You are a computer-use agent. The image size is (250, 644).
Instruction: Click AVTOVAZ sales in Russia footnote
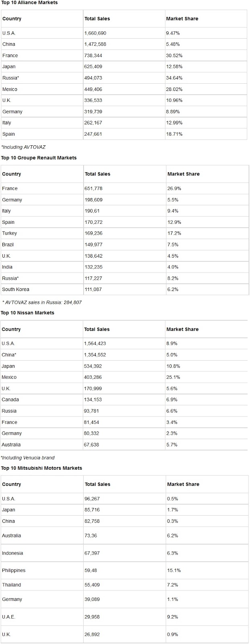click(42, 302)
